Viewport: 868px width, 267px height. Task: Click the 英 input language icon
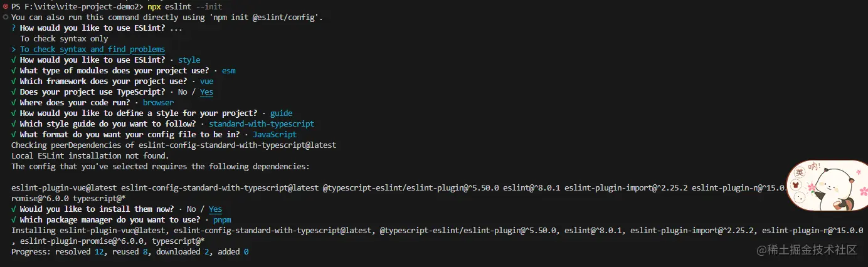point(799,172)
